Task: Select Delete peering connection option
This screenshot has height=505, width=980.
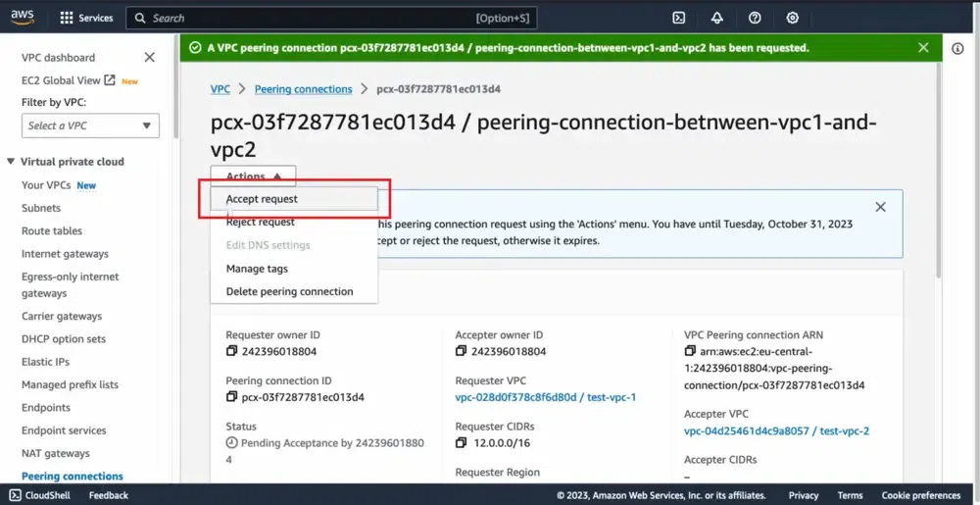Action: [289, 292]
